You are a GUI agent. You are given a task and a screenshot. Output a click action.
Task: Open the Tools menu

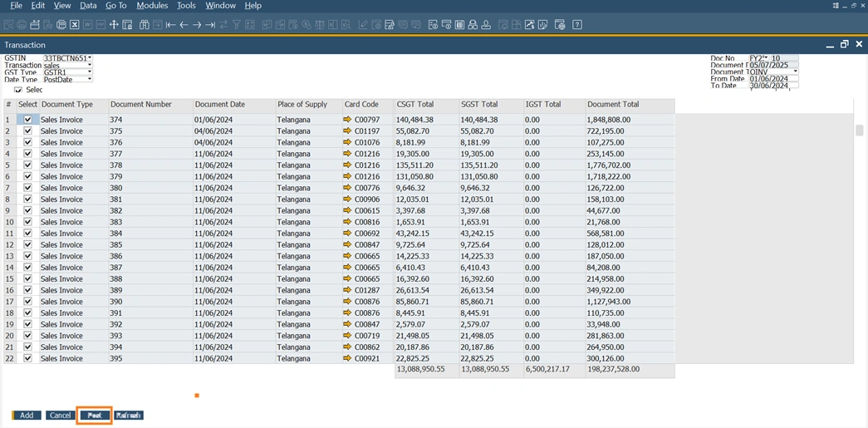coord(186,6)
